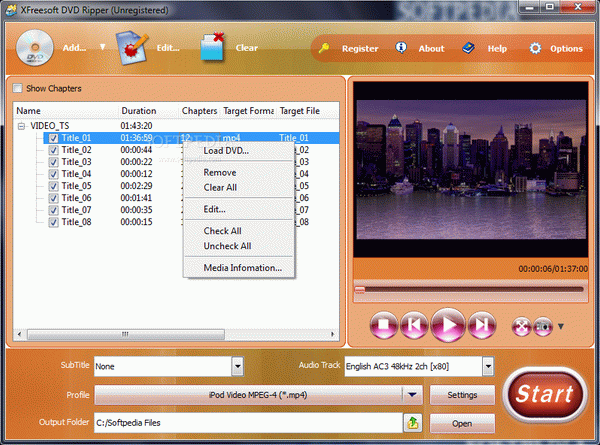Click the Open folder button
The width and height of the screenshot is (600, 445).
coord(462,424)
